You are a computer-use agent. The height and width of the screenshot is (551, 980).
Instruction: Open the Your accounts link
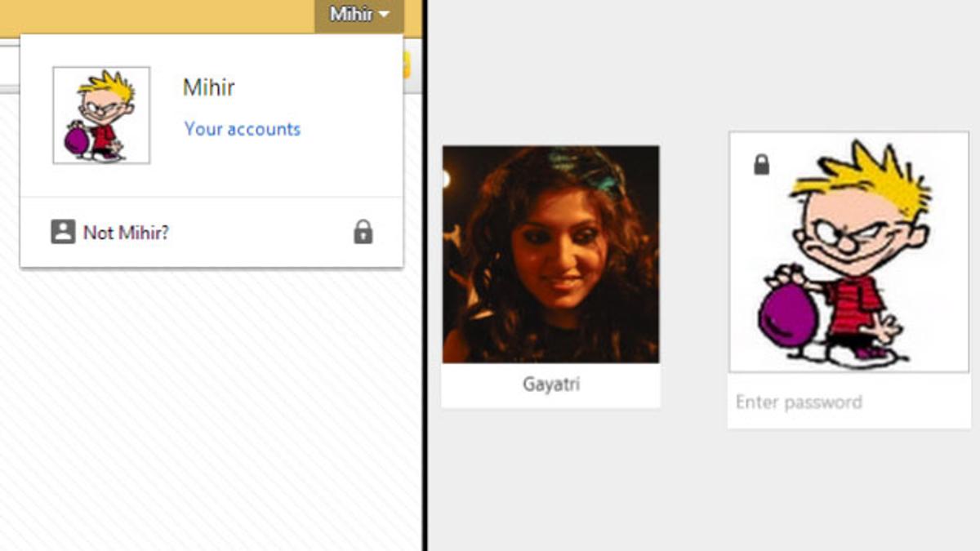point(242,129)
